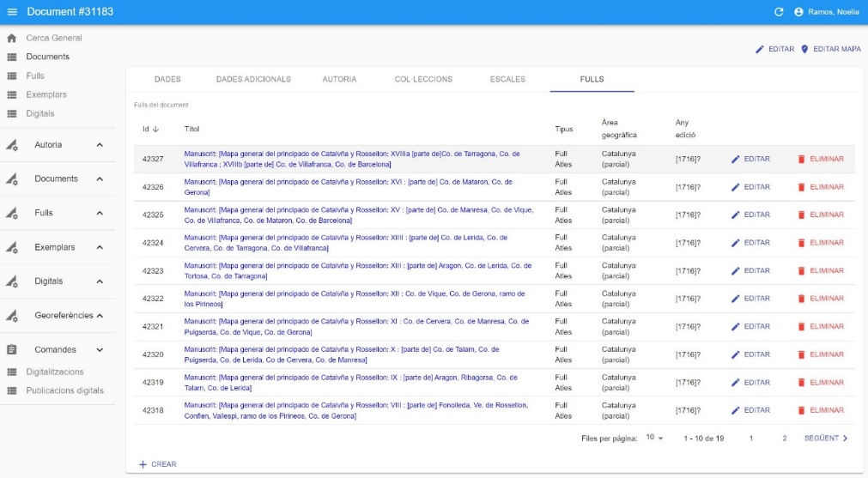Collapse the Documents sidebar group chevron

[100, 178]
